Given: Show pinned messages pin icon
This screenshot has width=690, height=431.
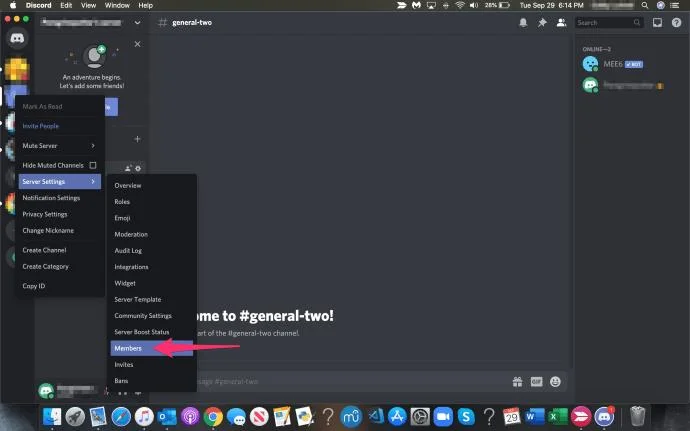Looking at the screenshot, I should (542, 22).
